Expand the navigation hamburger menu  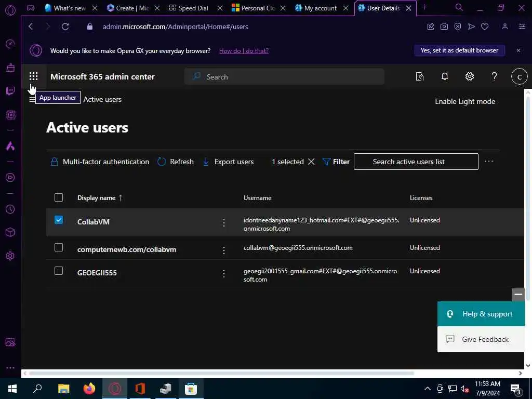pyautogui.click(x=32, y=99)
